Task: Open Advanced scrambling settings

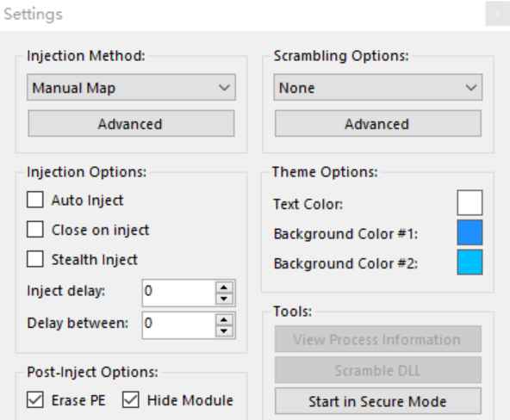Action: [x=377, y=123]
